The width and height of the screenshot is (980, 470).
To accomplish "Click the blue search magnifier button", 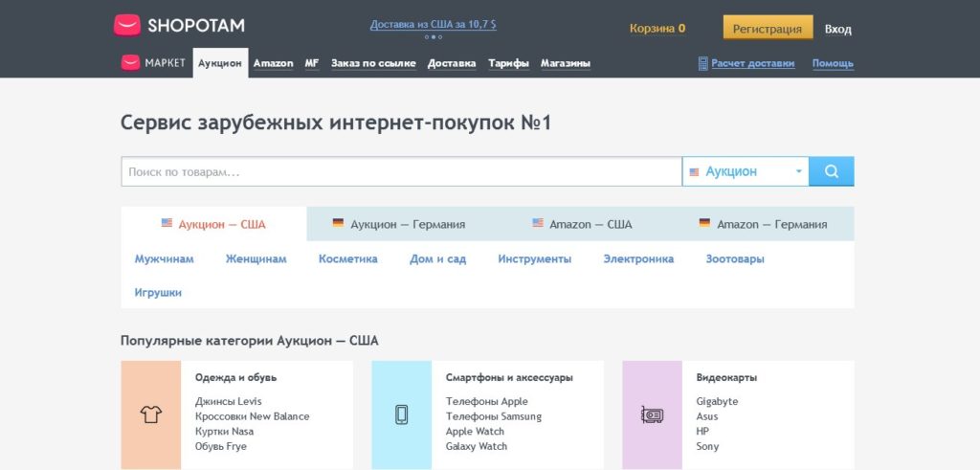I will pos(831,171).
